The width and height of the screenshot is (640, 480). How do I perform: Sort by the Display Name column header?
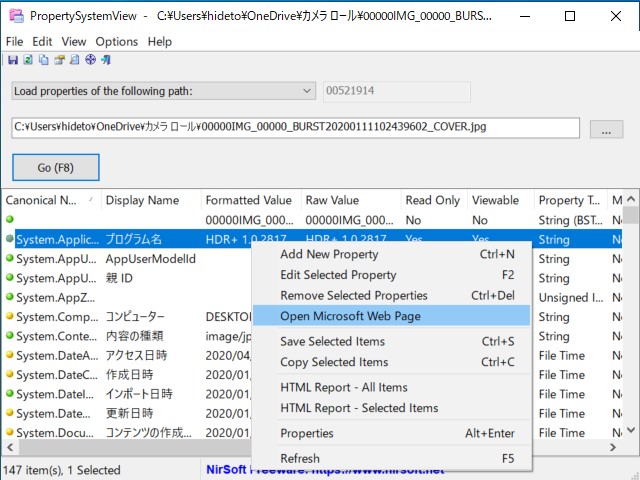(151, 200)
